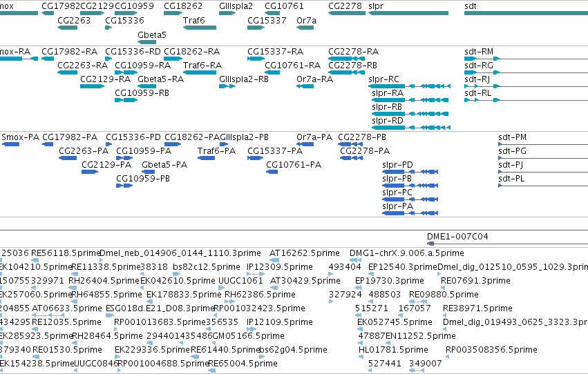Screen dimensions: 588x374
Task: Select the Gbeta5-RA transcript
Action: [147, 86]
